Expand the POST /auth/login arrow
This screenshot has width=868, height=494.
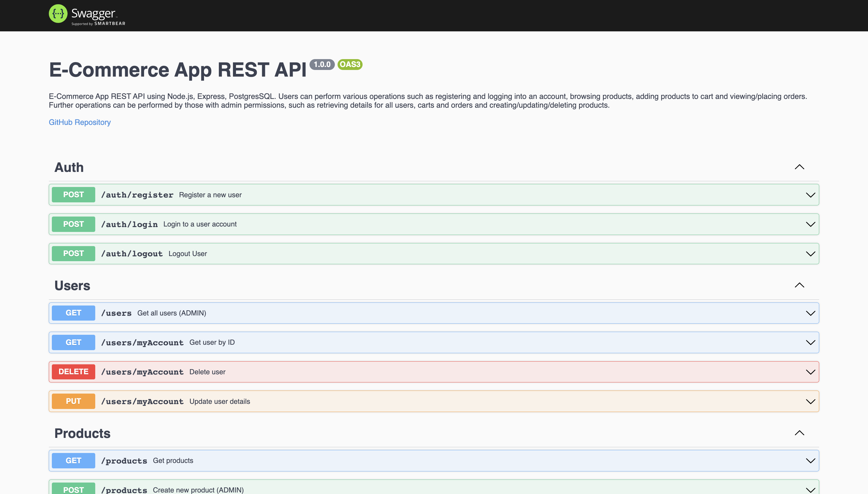coord(810,224)
